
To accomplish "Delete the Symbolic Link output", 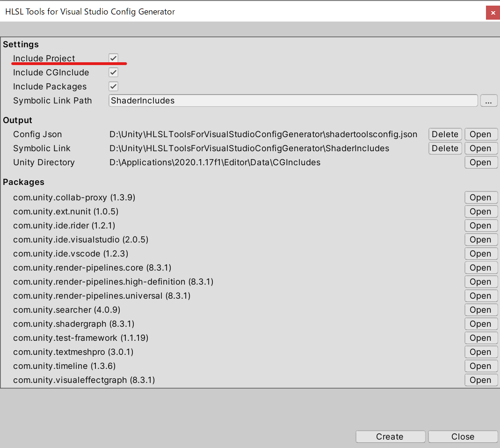I will (445, 148).
